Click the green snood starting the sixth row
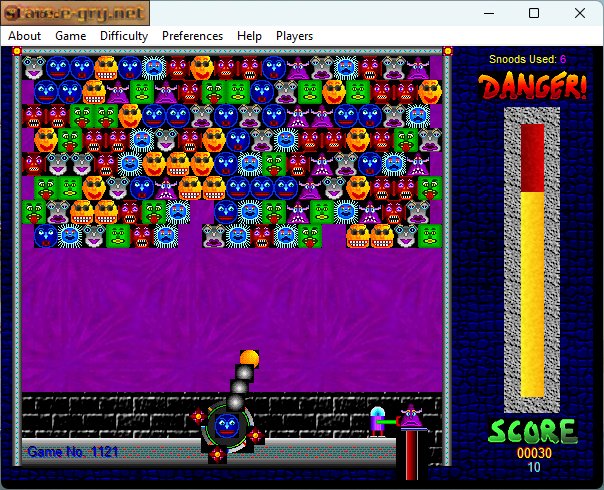The width and height of the screenshot is (604, 490). coord(46,188)
